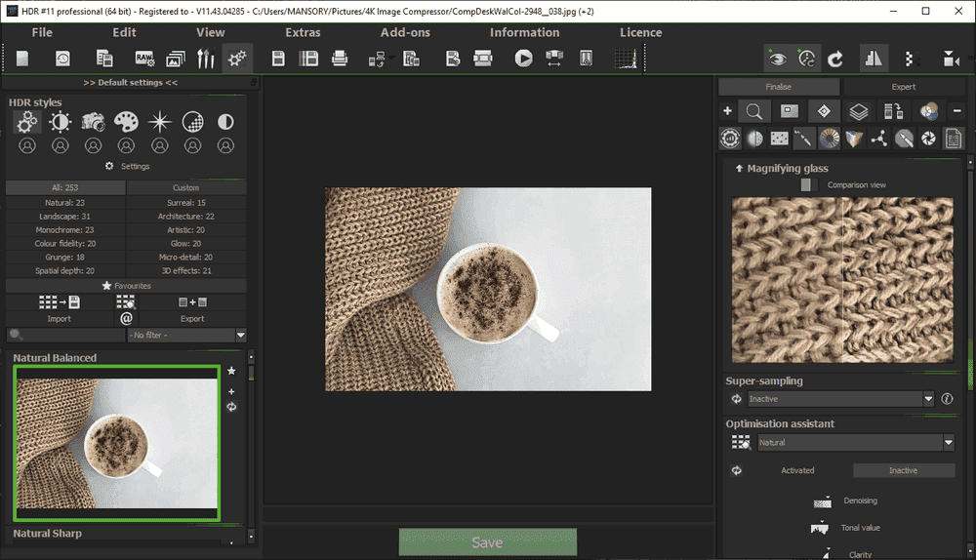Viewport: 976px width, 560px height.
Task: Open the No filter dropdown
Action: [186, 336]
